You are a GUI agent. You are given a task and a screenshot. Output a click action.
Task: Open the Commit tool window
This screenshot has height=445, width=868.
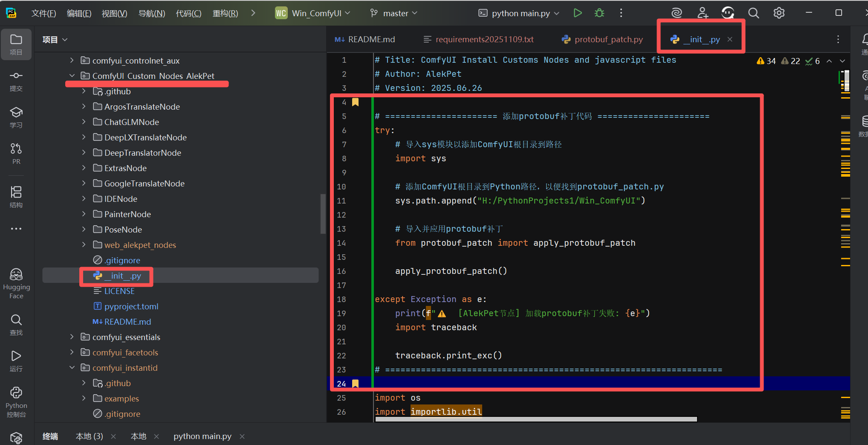click(16, 81)
